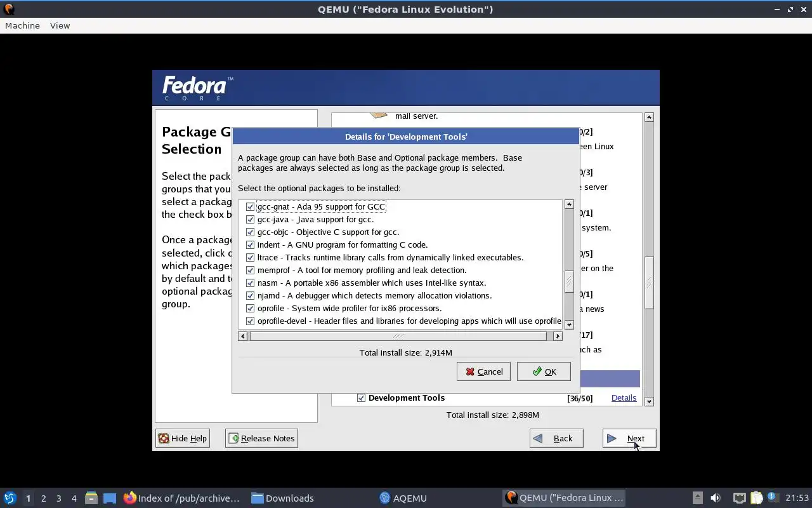Click the show desktop icon in taskbar
The image size is (812, 508).
point(110,498)
